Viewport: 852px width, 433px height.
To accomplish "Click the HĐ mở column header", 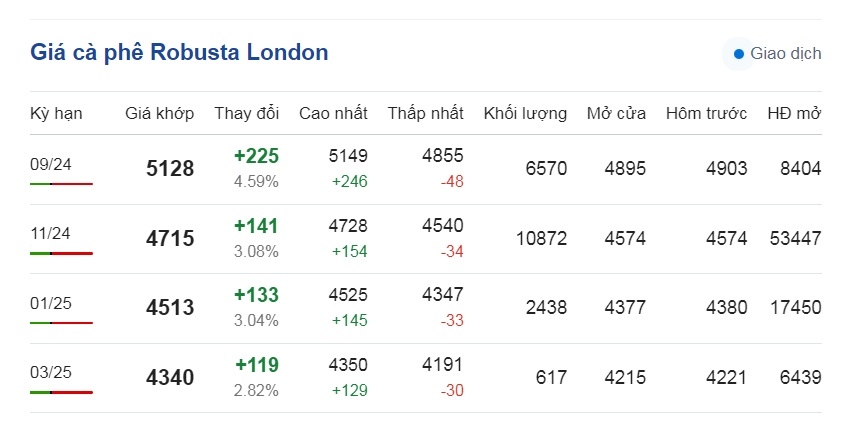I will point(794,113).
